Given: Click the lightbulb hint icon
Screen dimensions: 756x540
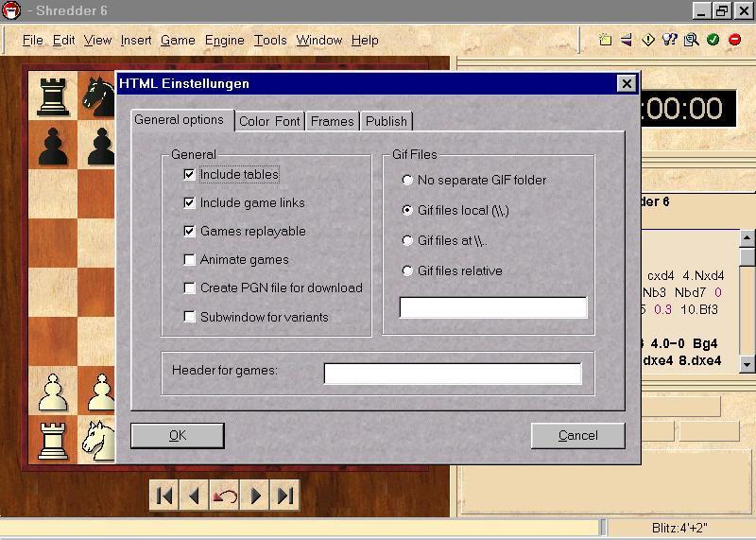Looking at the screenshot, I should click(670, 40).
